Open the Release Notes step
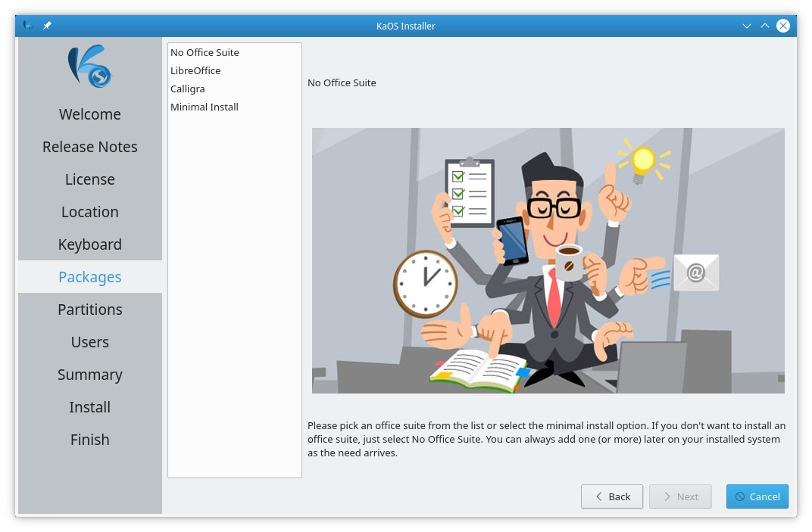 [x=89, y=146]
